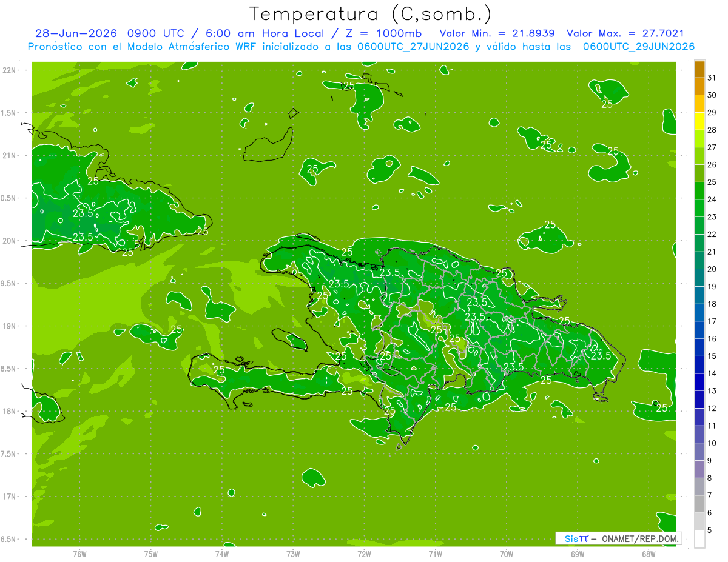
Task: Click the longitude label '74W'
Action: coord(222,553)
